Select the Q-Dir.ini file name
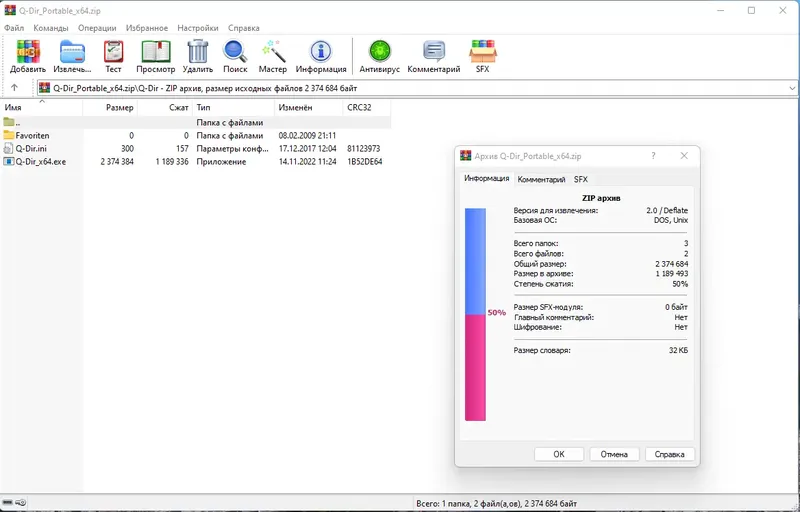Image resolution: width=800 pixels, height=512 pixels. click(x=31, y=148)
